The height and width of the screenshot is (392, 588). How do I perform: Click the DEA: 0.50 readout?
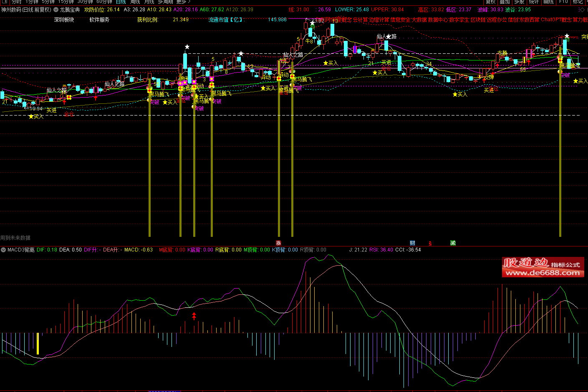71,250
